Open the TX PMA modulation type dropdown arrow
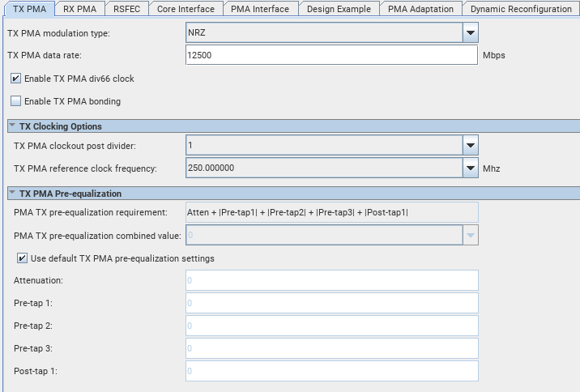 [470, 32]
